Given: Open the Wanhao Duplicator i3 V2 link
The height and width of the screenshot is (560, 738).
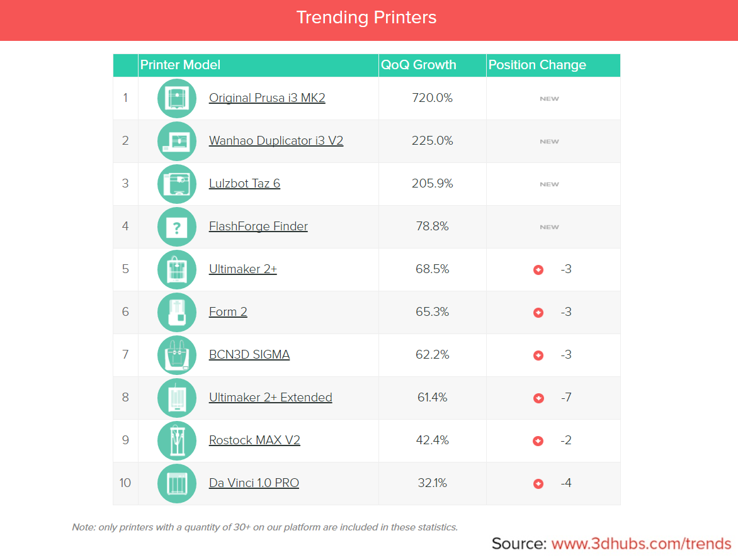Looking at the screenshot, I should (276, 141).
